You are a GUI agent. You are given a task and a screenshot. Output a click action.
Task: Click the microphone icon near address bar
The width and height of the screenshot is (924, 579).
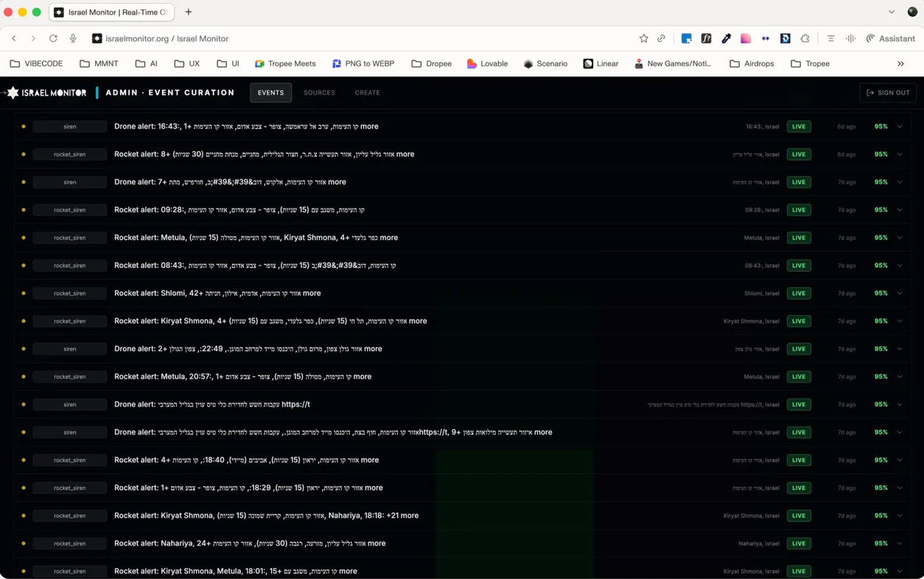(73, 38)
